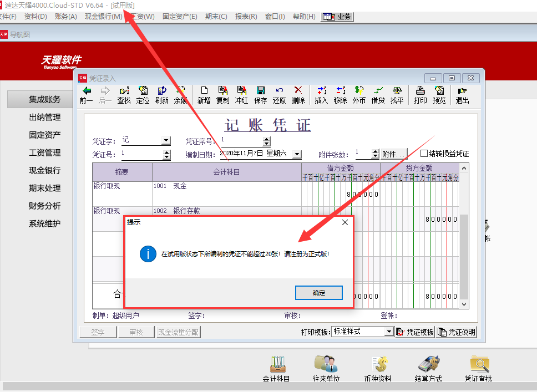The height and width of the screenshot is (392, 537).
Task: Adjust the 凭证号 spinner
Action: click(x=166, y=155)
